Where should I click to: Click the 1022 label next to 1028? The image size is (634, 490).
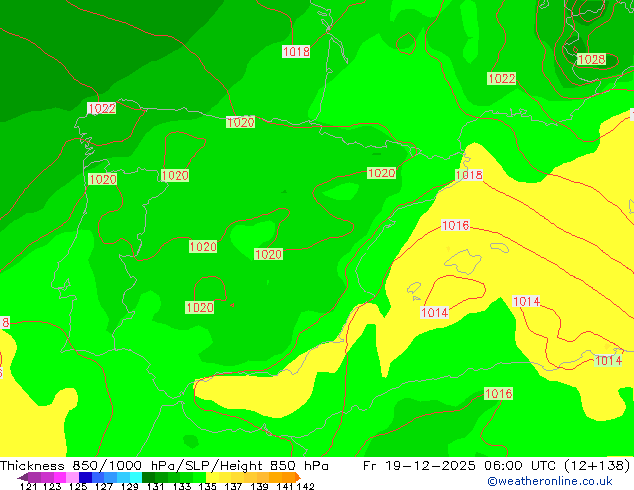[501, 78]
